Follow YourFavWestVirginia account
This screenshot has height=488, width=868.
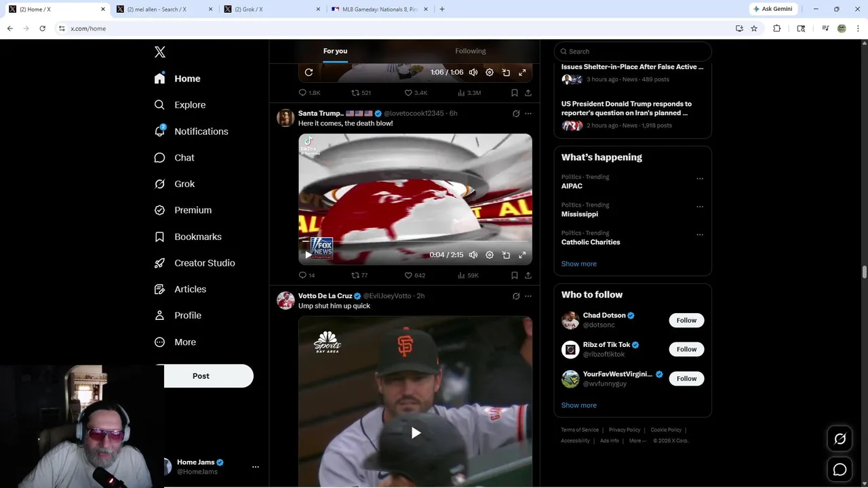click(x=686, y=379)
